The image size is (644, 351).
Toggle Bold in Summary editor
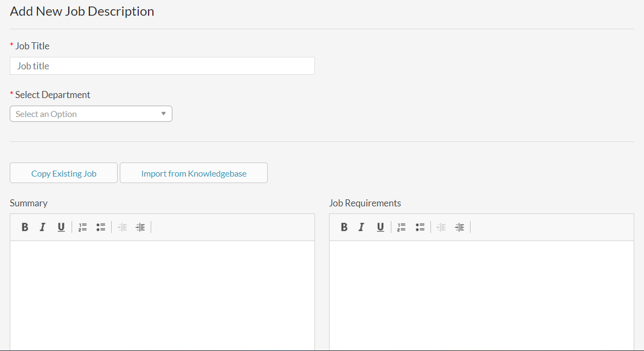pyautogui.click(x=24, y=227)
